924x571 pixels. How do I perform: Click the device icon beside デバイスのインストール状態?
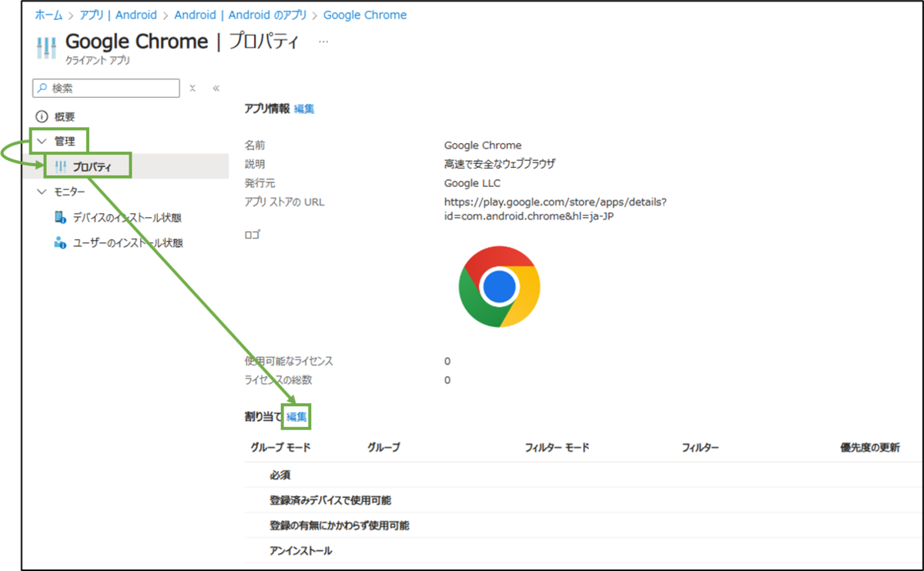[x=61, y=218]
